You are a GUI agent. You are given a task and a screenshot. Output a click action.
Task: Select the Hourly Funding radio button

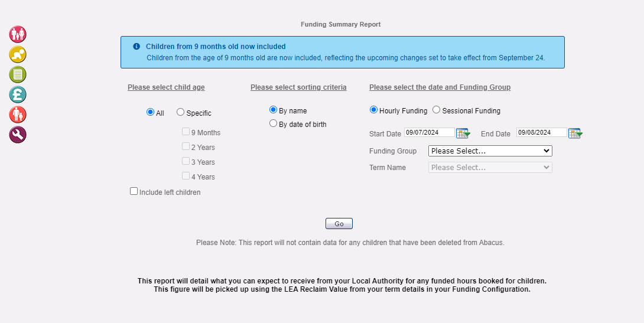click(373, 110)
